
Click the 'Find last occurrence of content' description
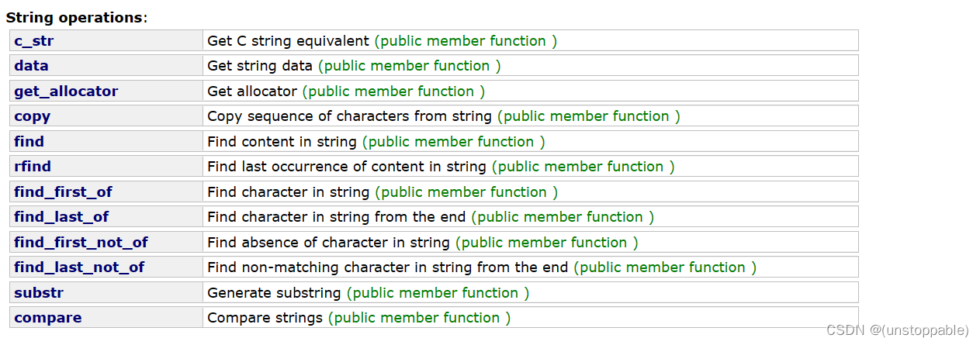[346, 167]
